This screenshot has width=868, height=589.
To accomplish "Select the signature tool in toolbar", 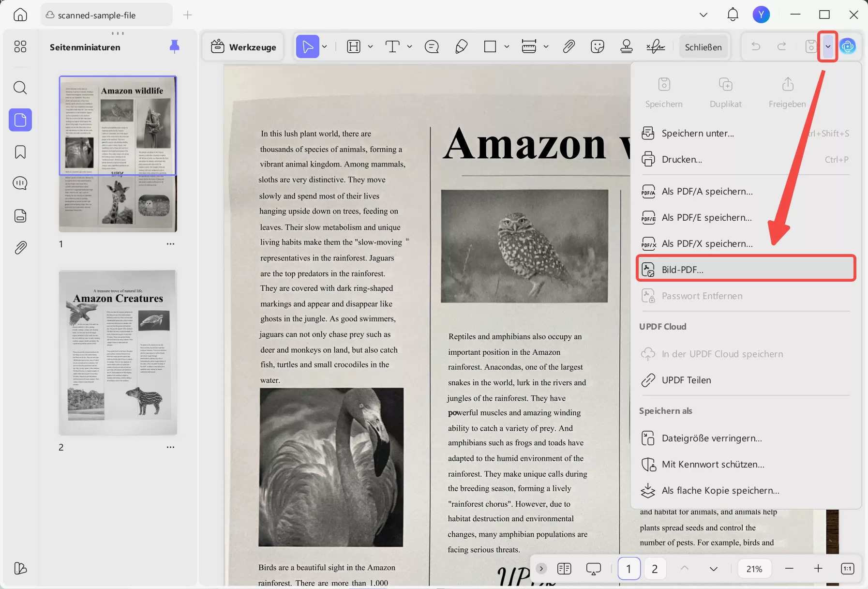I will (656, 46).
